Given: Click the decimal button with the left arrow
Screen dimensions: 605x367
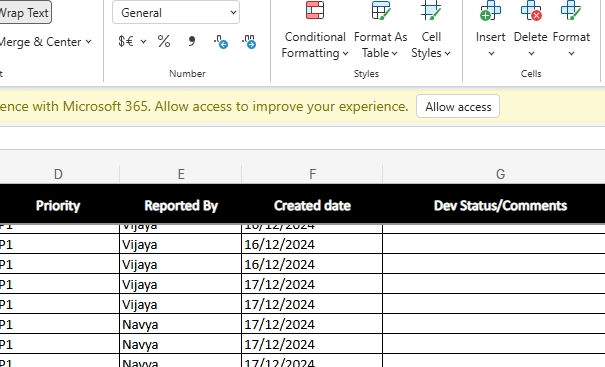Looking at the screenshot, I should point(221,42).
